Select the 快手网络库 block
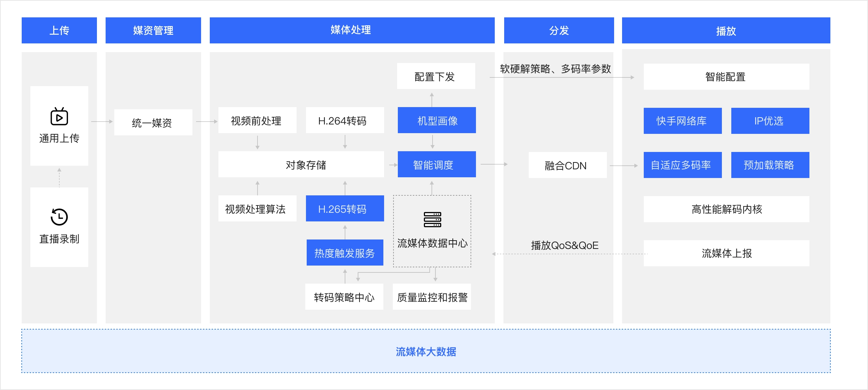 tap(682, 121)
